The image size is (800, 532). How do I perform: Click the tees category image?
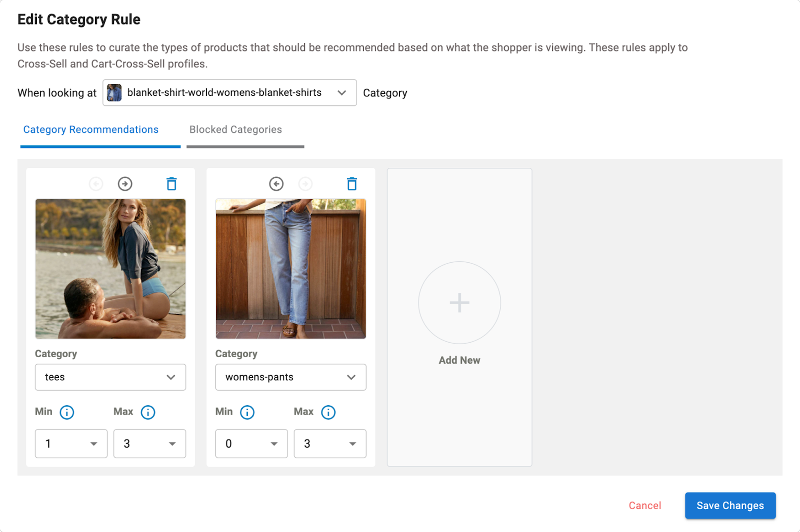pyautogui.click(x=110, y=269)
